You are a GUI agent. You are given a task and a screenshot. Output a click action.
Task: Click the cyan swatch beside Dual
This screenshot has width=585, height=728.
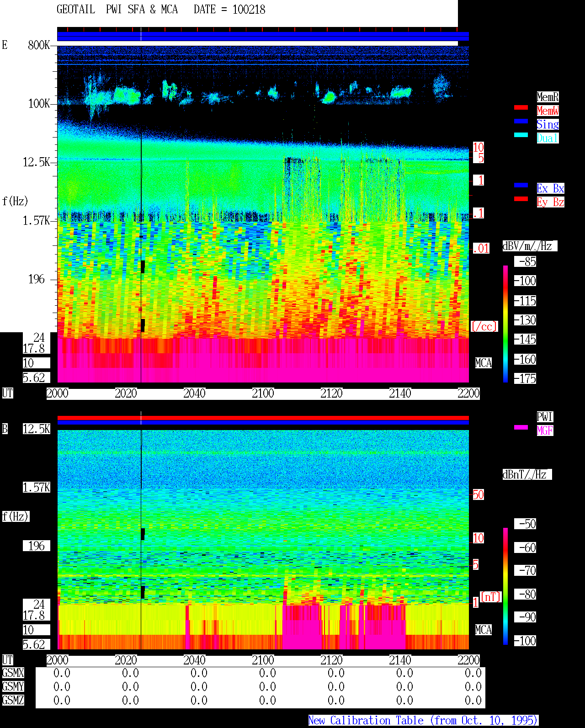tap(521, 135)
